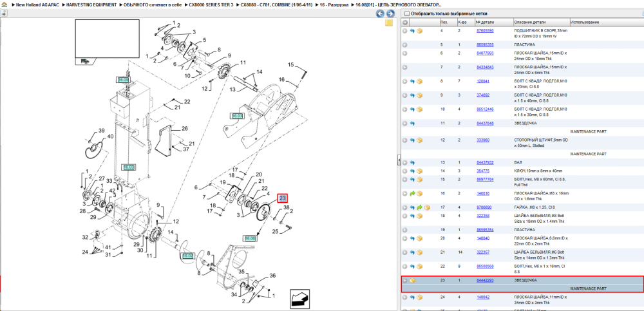Open next diagram with right arrow
The image size is (644, 311).
[x=390, y=14]
